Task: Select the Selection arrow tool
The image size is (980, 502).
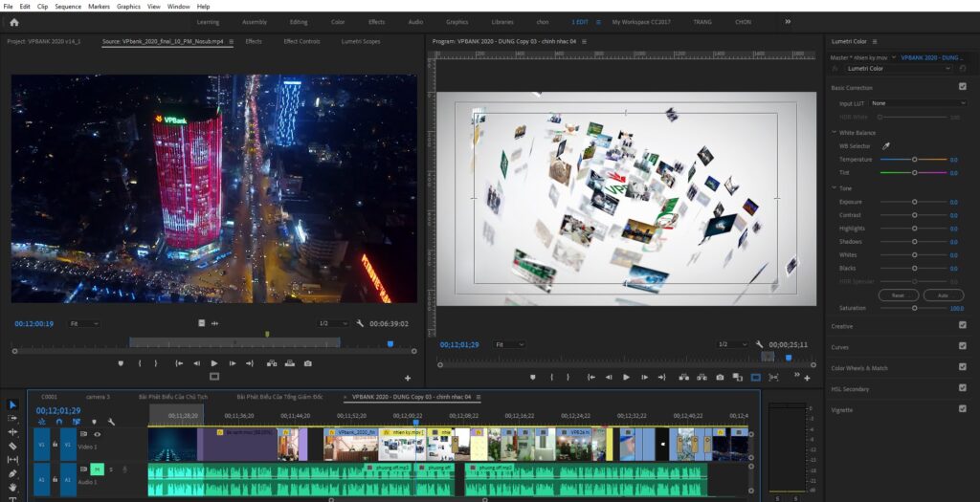Action: point(12,404)
